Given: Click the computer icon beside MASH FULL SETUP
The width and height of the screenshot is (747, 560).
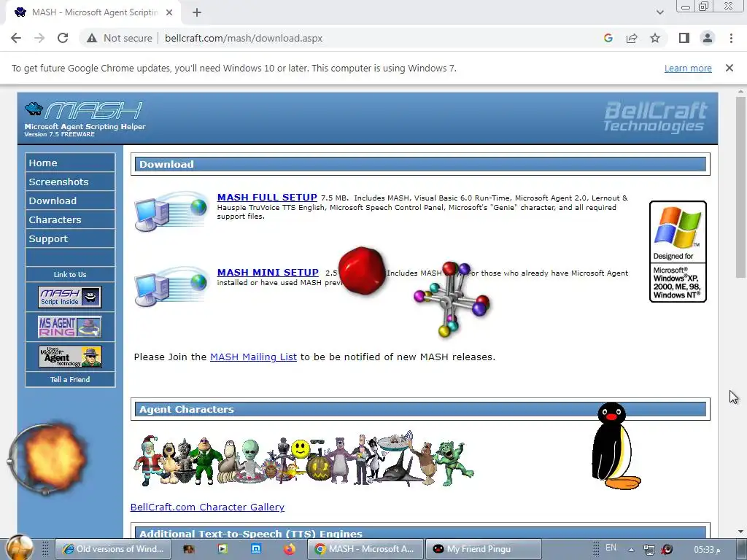Looking at the screenshot, I should point(171,211).
